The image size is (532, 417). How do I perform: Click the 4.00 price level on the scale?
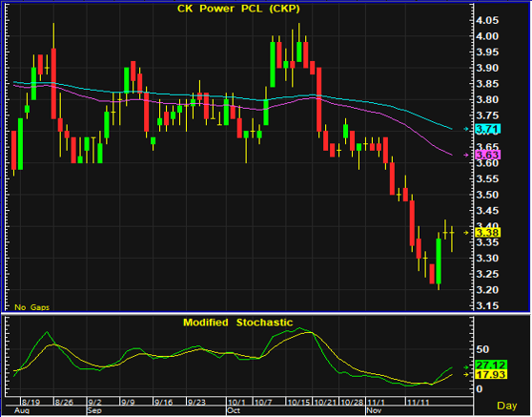pyautogui.click(x=487, y=36)
